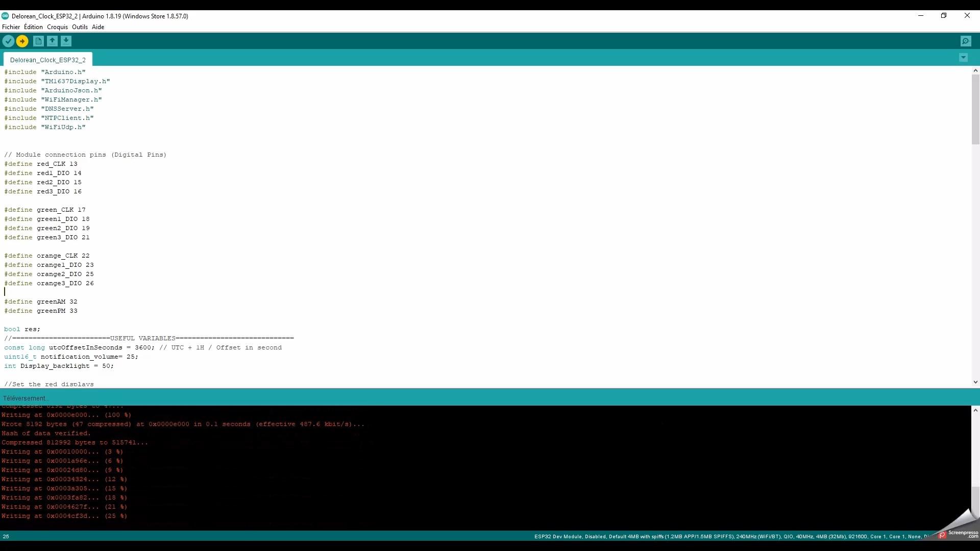980x551 pixels.
Task: Open the Croquis menu
Action: point(57,27)
